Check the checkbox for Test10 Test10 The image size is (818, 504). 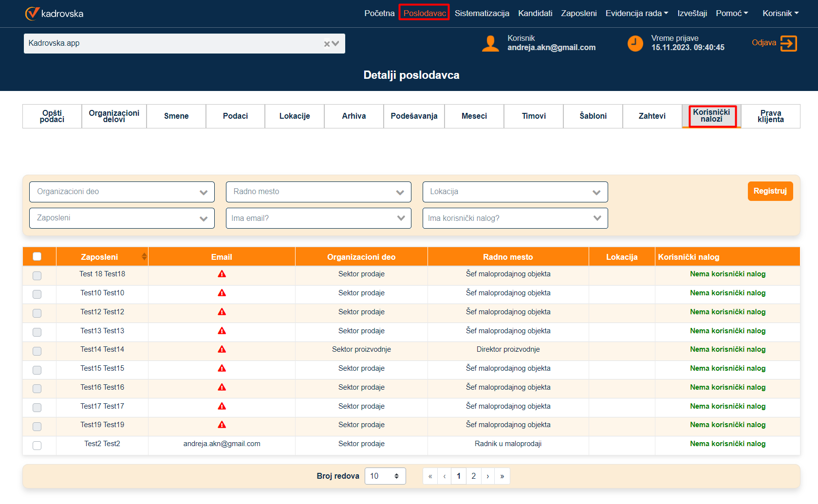[x=37, y=294]
